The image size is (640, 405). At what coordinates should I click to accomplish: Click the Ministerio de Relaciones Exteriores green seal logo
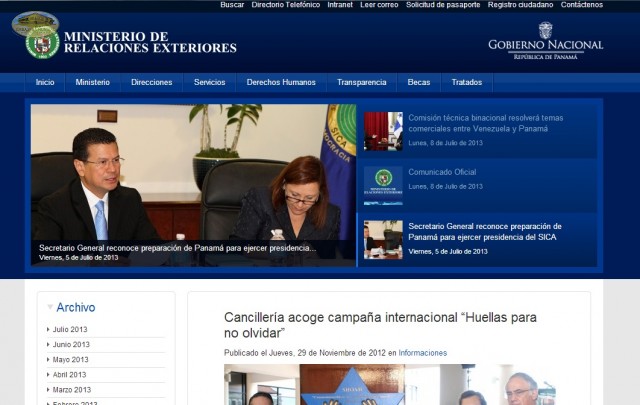[42, 43]
